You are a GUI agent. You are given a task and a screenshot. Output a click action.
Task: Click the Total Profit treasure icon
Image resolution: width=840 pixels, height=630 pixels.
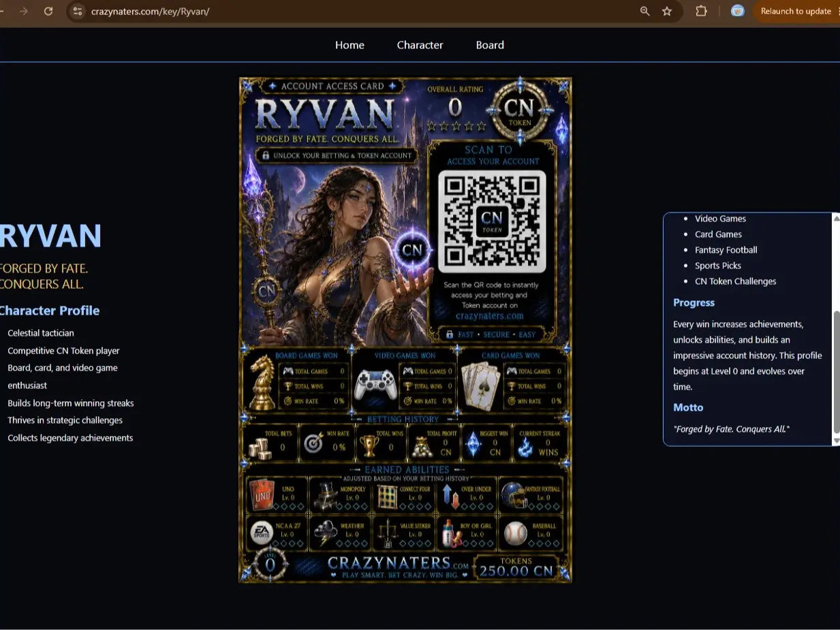[422, 447]
